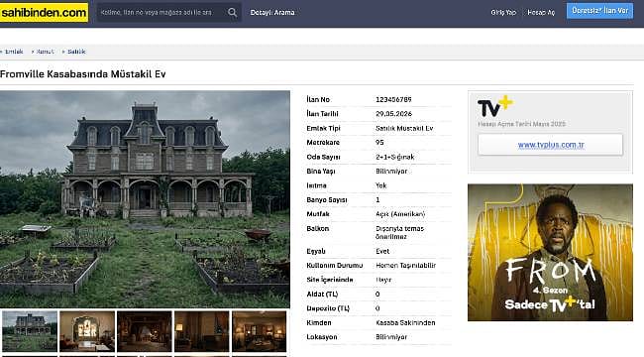Click the Banyo Sayısı label
The image size is (644, 357).
coord(327,200)
